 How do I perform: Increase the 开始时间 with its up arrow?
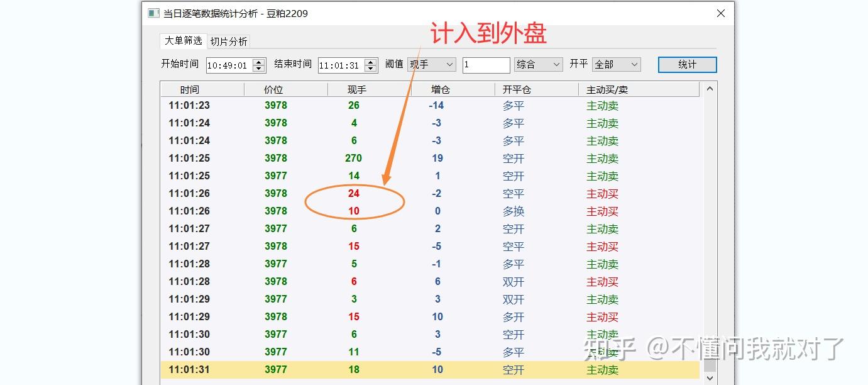coord(259,62)
